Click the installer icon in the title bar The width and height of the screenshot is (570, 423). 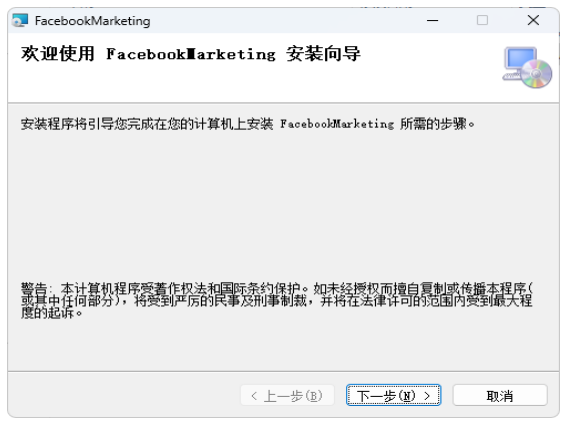click(x=20, y=20)
